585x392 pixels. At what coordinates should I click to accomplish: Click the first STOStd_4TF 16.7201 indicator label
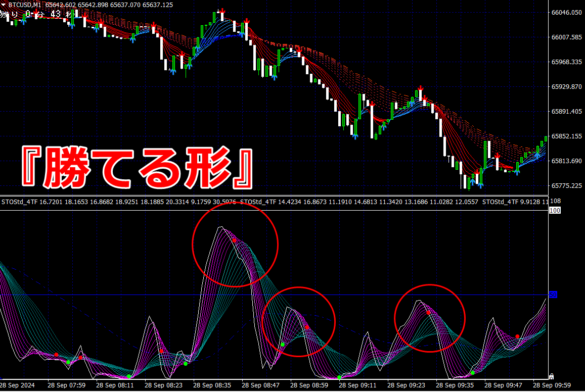coord(119,202)
